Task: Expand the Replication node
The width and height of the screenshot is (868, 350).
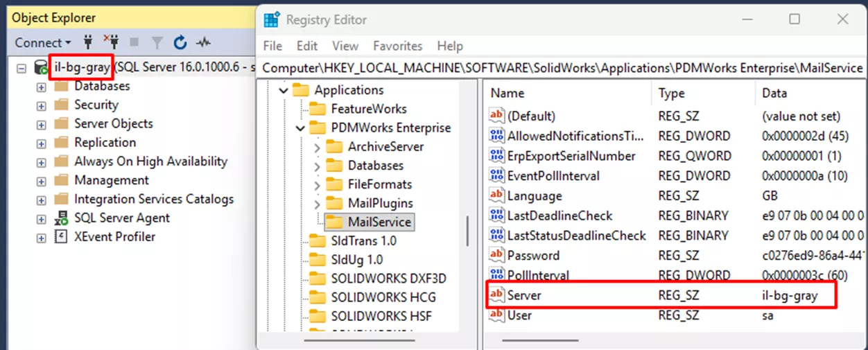Action: (x=41, y=143)
